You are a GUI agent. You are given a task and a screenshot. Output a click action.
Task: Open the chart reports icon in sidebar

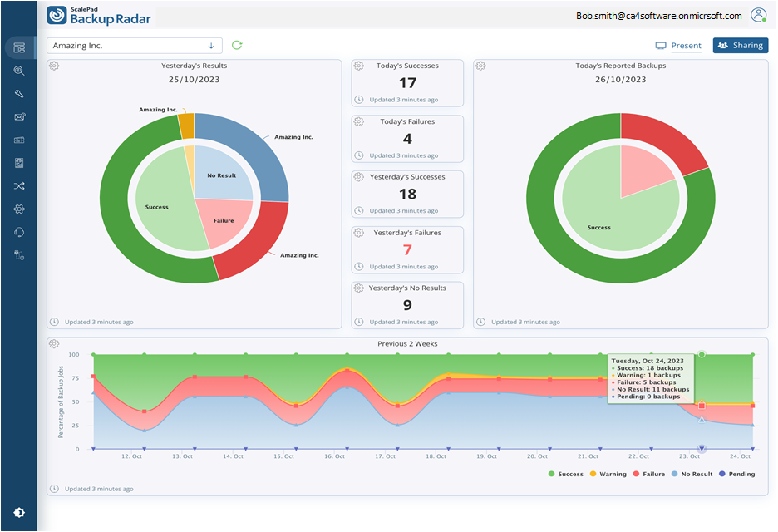[19, 163]
